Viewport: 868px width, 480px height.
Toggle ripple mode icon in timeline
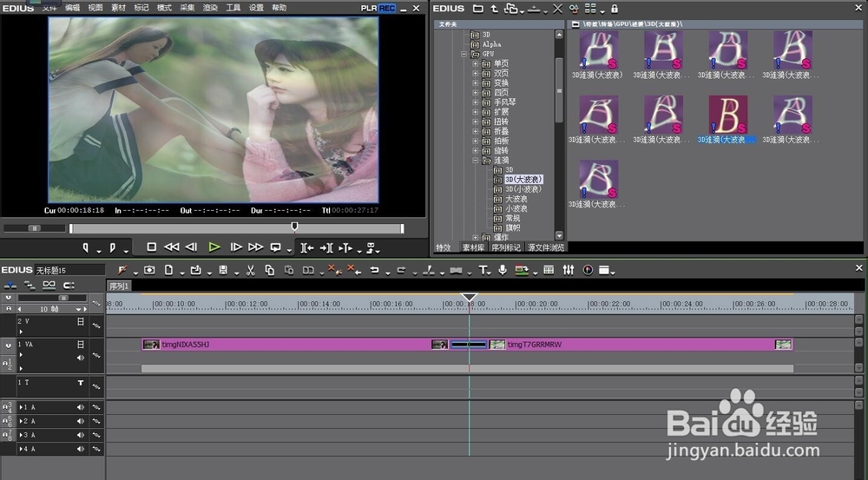[x=30, y=285]
